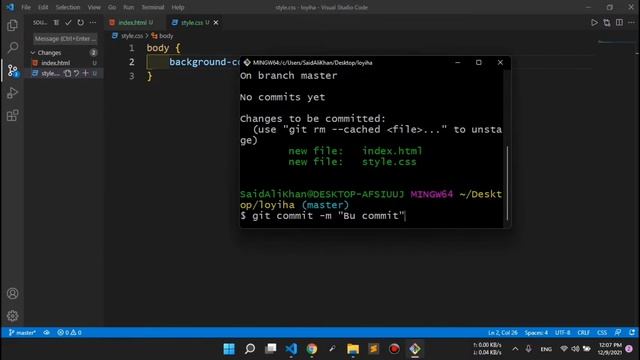Click the commit checkmark in Source Control

click(68, 22)
